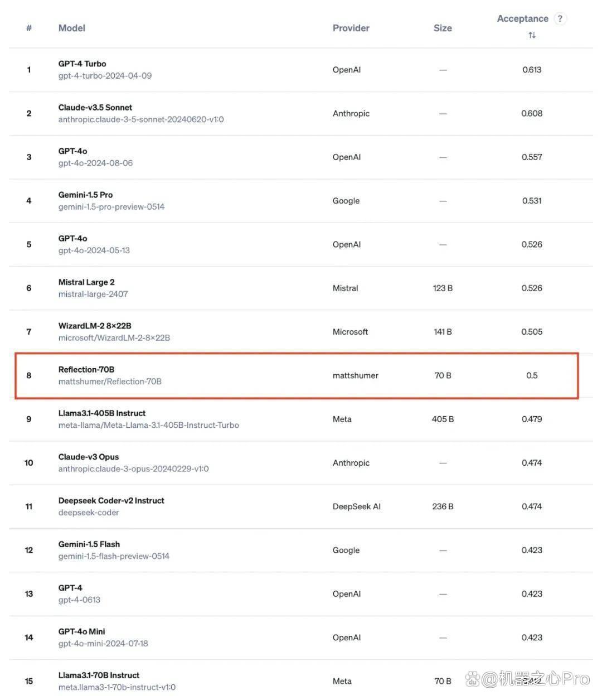Click the Claude-v3 Opus model name

tap(89, 457)
